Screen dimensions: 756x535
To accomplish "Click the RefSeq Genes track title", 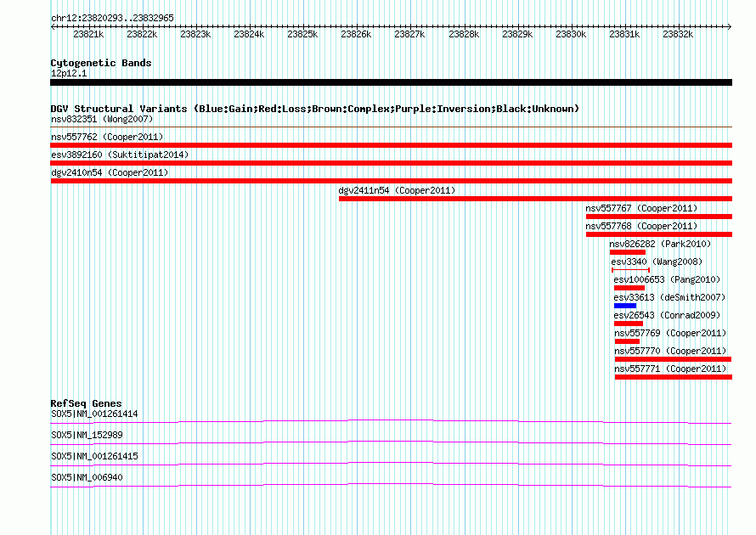I will [86, 403].
